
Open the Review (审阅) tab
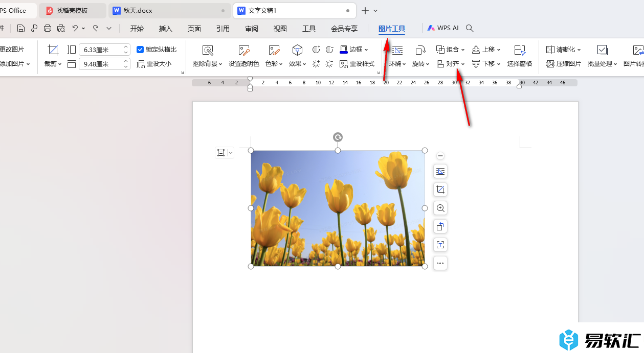click(252, 29)
